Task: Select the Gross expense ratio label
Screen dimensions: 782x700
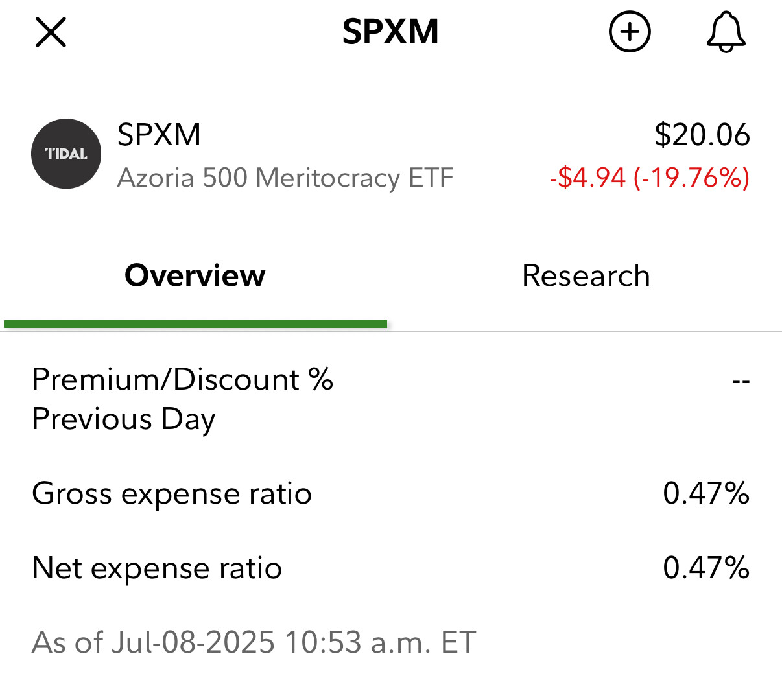Action: point(172,493)
